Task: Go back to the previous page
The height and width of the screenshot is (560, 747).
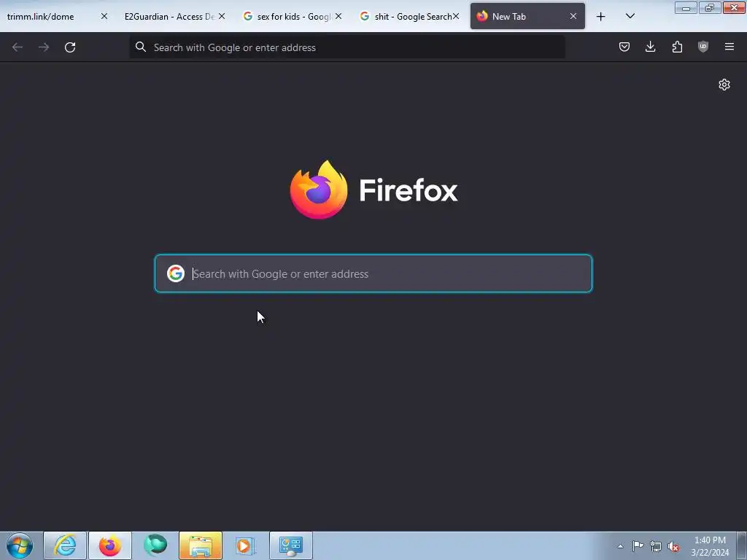Action: pyautogui.click(x=18, y=47)
